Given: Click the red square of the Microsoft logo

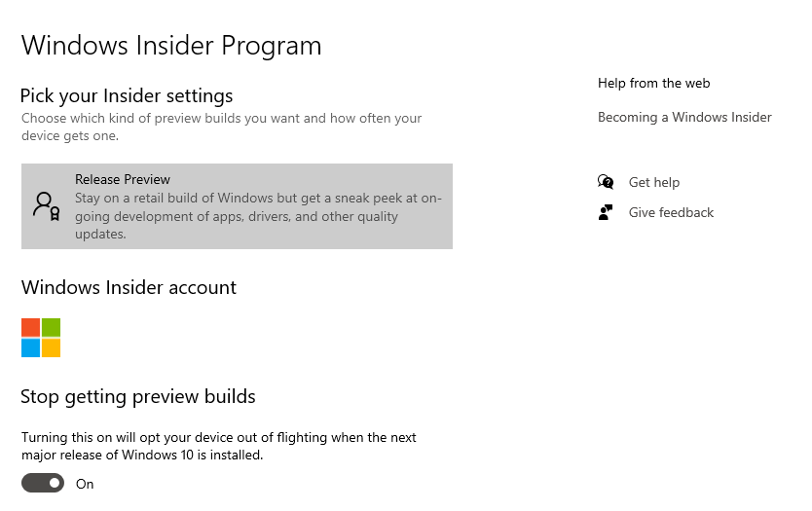Looking at the screenshot, I should (x=30, y=327).
